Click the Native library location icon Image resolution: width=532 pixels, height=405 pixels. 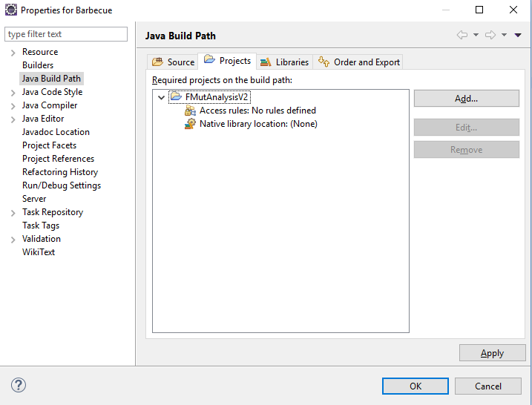tap(190, 124)
